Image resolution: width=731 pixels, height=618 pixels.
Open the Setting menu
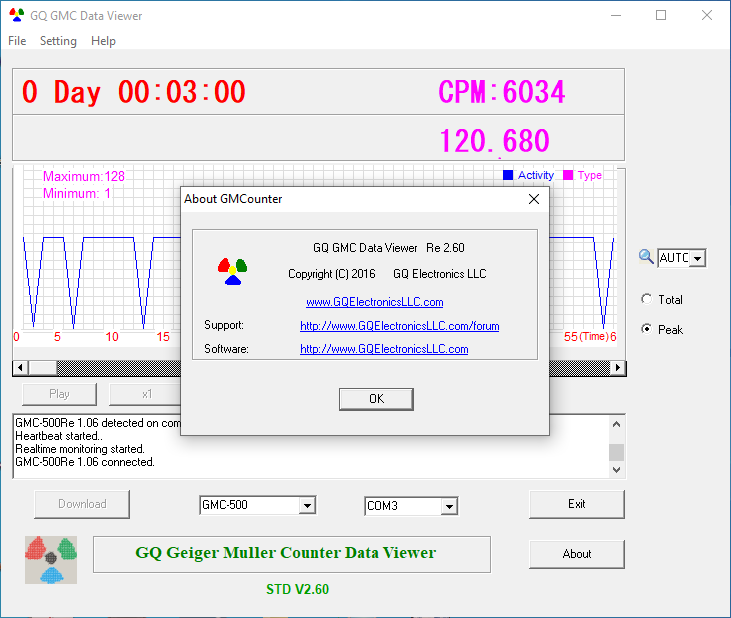click(x=58, y=41)
